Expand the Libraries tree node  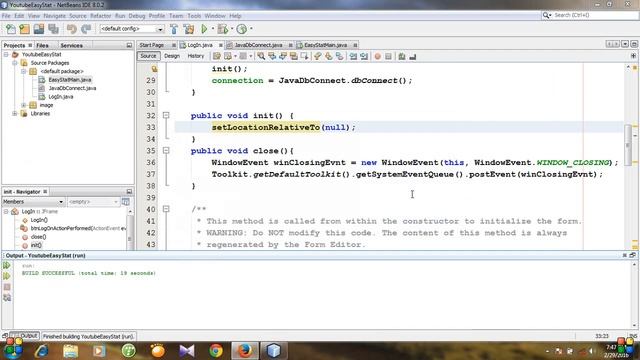point(15,113)
